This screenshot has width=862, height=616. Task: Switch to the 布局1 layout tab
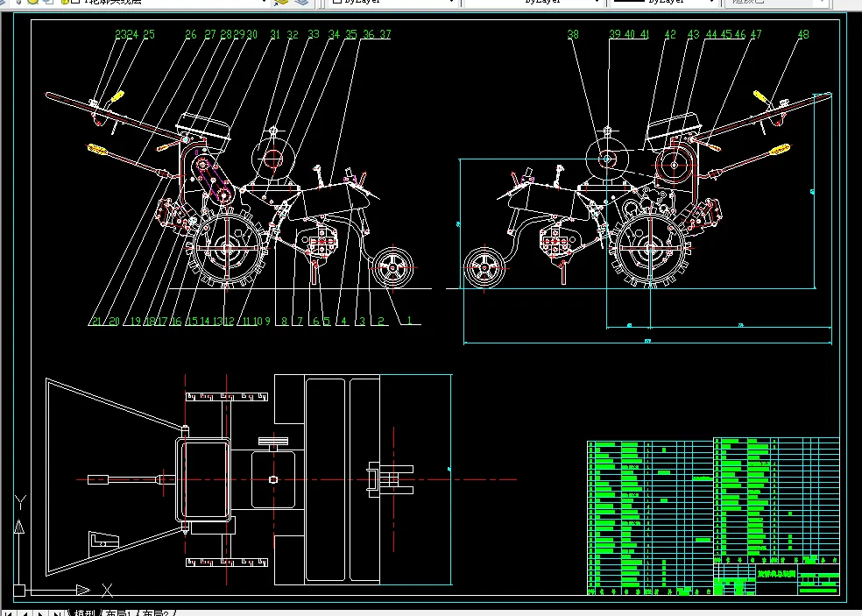point(118,612)
